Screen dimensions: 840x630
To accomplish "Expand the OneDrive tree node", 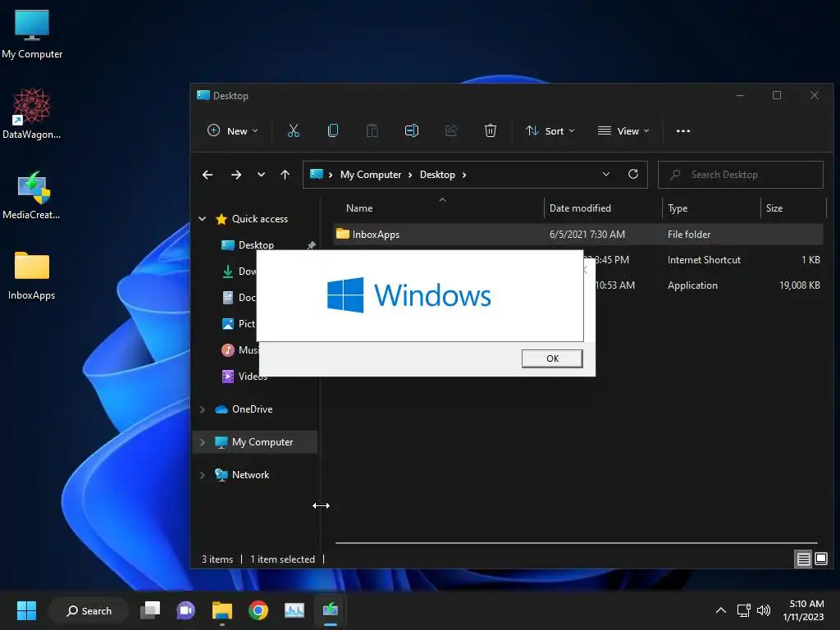I will 203,409.
